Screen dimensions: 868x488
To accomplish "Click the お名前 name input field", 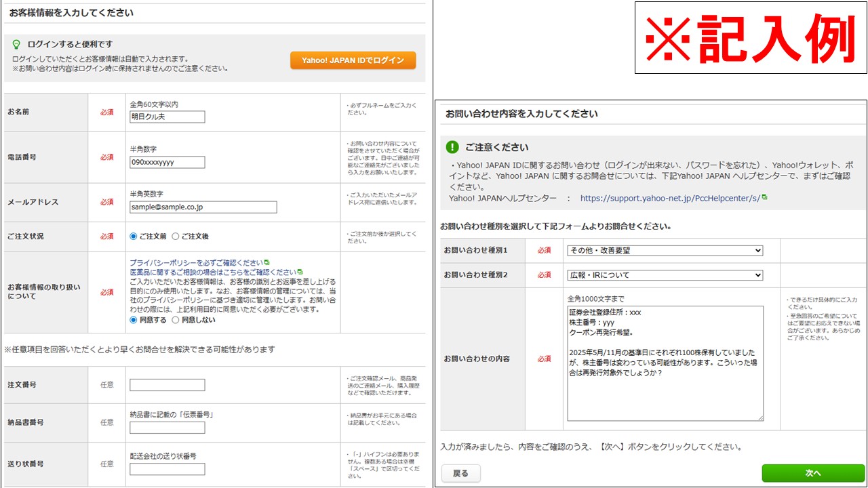I will click(x=167, y=117).
